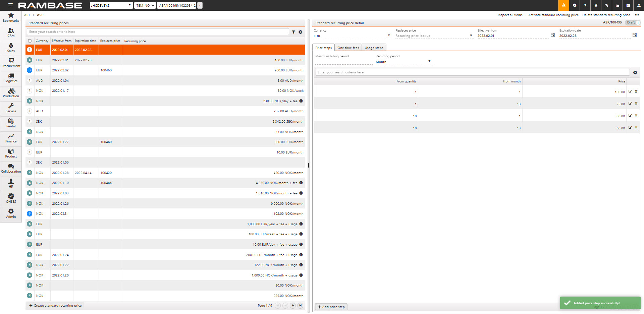Delete the 100.00 price step row

[x=636, y=91]
